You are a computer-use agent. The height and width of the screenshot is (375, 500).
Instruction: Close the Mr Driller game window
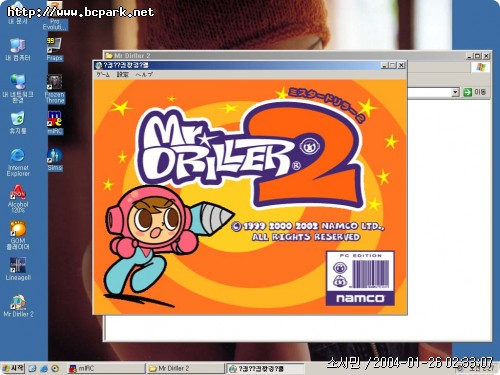[x=402, y=65]
